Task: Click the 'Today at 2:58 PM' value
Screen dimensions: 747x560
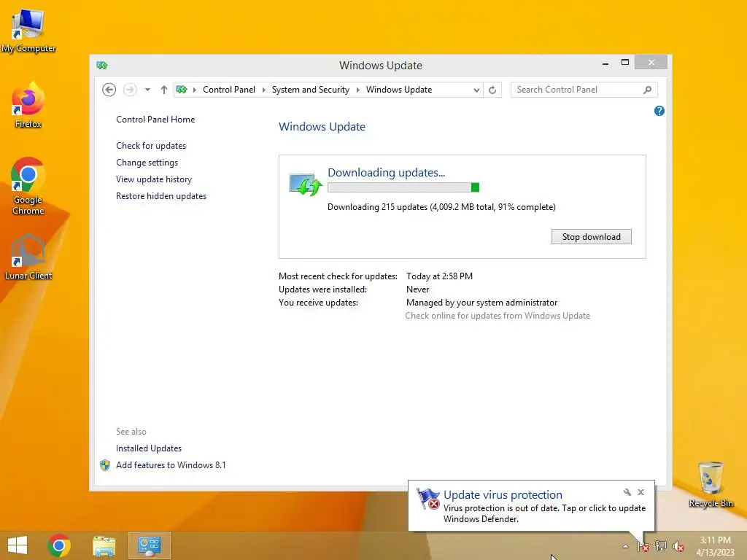Action: [x=439, y=276]
